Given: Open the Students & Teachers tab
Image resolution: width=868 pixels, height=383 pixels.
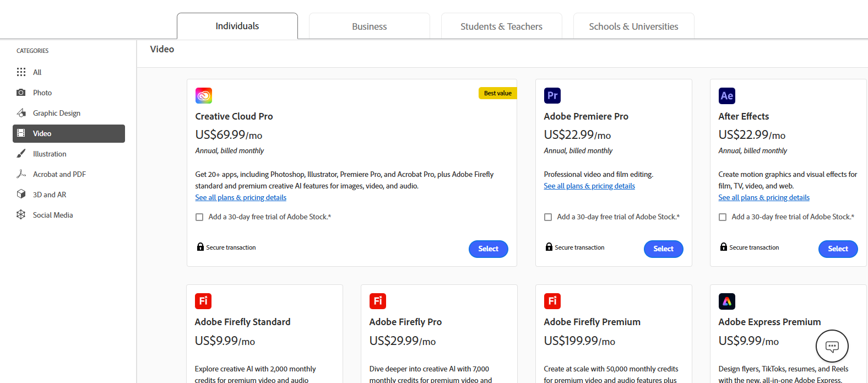Looking at the screenshot, I should (x=502, y=26).
